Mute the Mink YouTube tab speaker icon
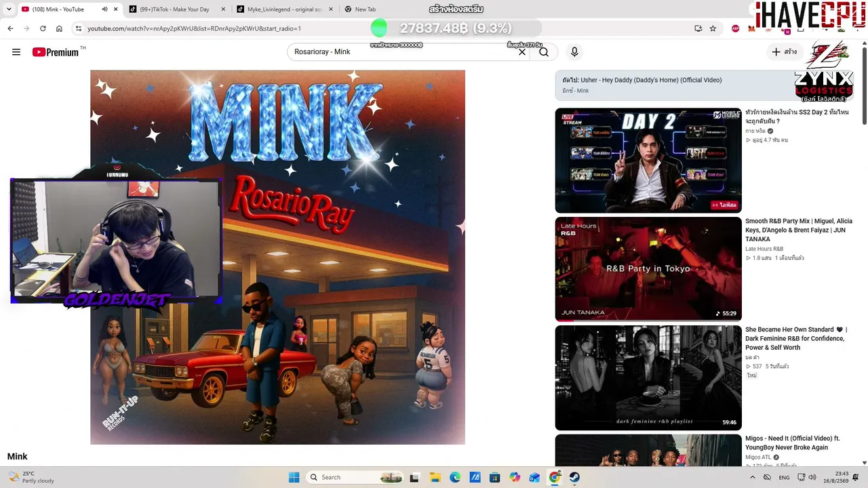The width and height of the screenshot is (868, 488). pos(104,9)
